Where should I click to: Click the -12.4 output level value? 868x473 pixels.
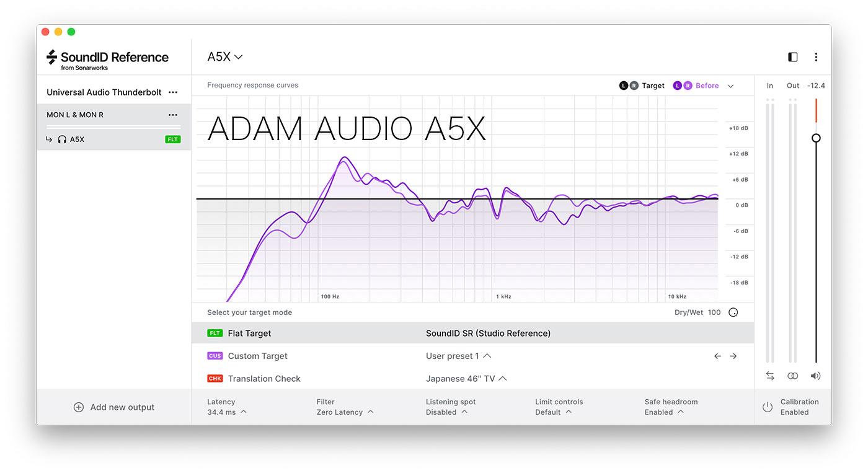click(816, 86)
